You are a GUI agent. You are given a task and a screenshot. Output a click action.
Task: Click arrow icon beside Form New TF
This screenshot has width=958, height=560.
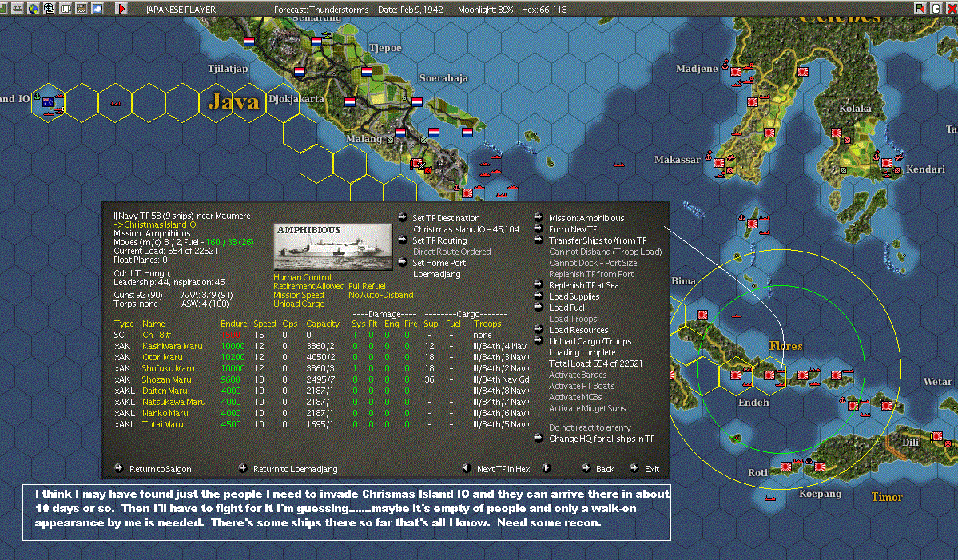(539, 228)
